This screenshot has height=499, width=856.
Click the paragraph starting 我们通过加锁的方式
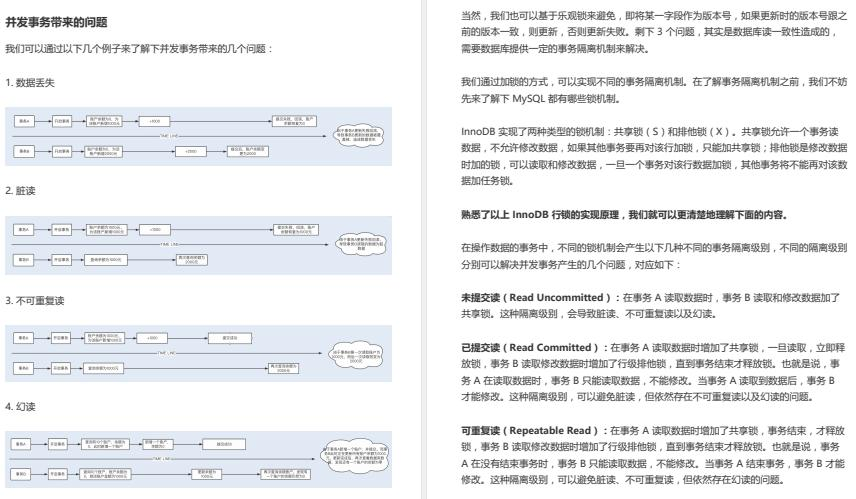[x=653, y=90]
